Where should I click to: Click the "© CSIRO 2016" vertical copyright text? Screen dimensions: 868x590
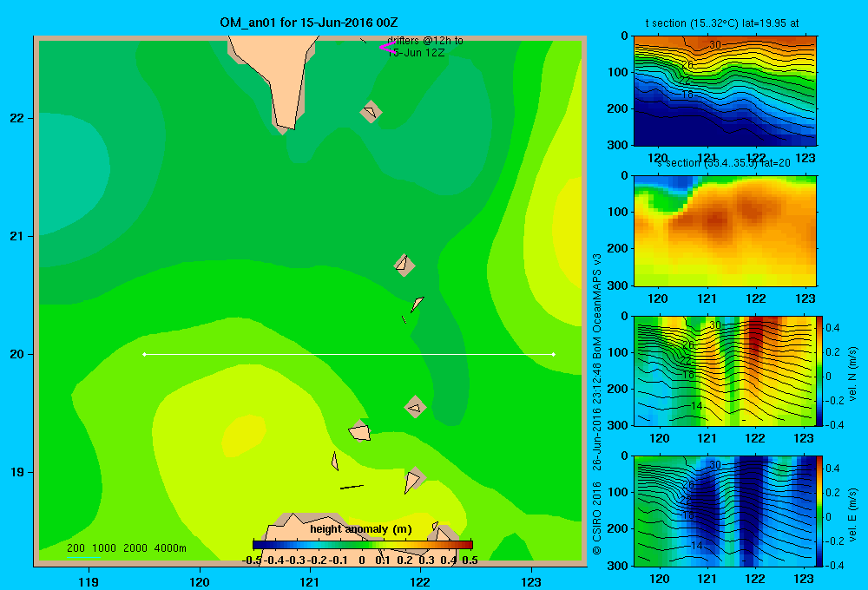597,518
